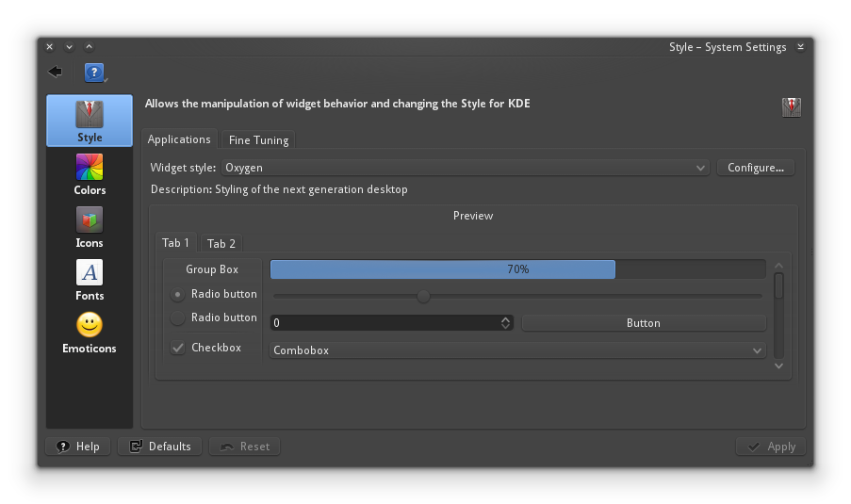
Task: Click the preview Button
Action: click(x=644, y=323)
